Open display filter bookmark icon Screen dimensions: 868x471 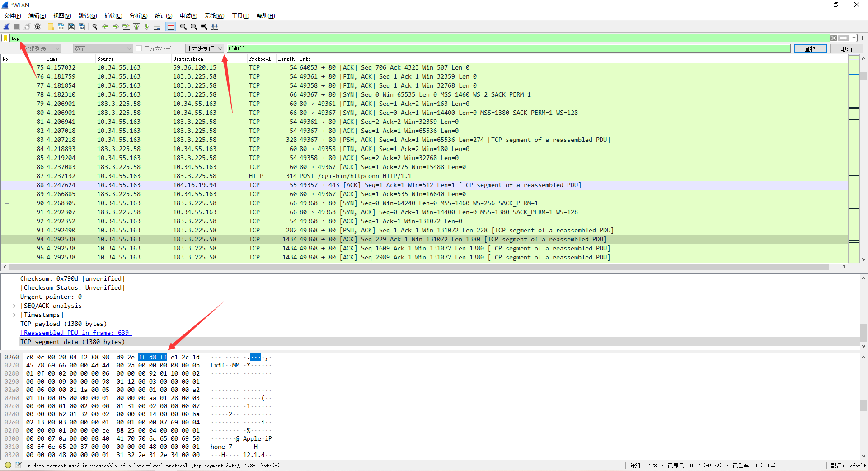click(x=5, y=38)
